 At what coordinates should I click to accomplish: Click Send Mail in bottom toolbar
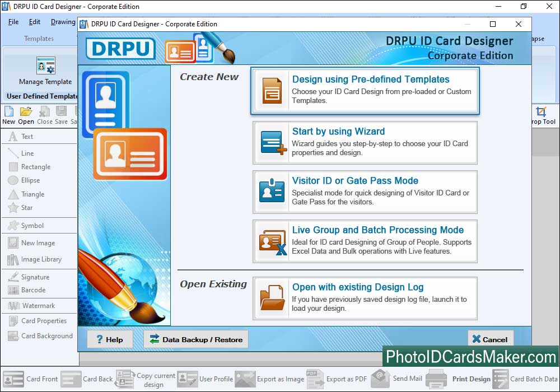397,379
